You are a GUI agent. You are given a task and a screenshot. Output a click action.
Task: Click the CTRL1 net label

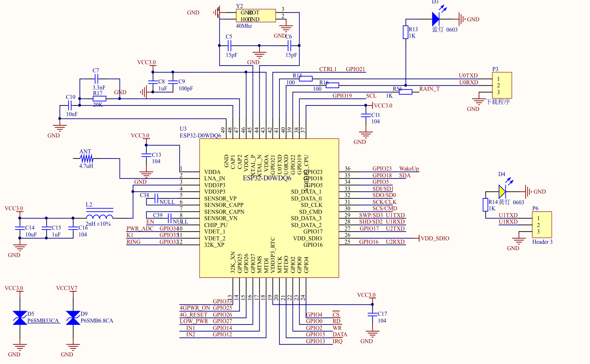pyautogui.click(x=328, y=69)
